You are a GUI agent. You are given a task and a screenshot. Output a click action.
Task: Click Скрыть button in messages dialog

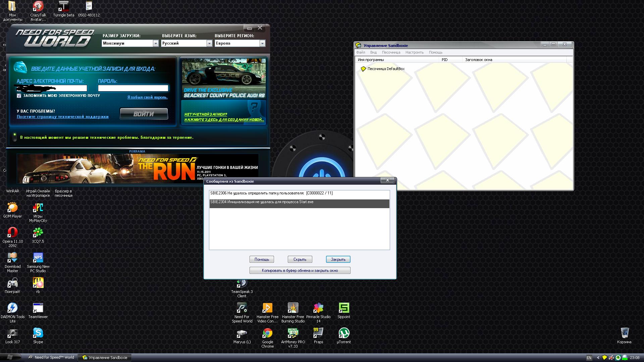click(300, 259)
